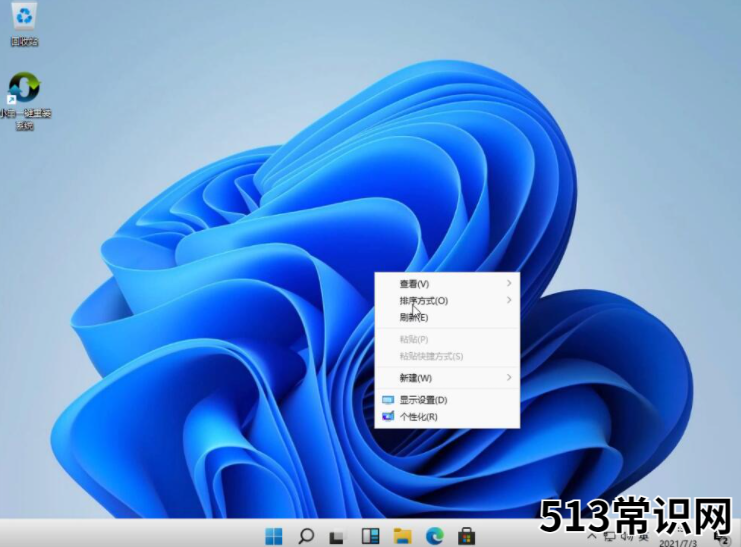The height and width of the screenshot is (547, 741).
Task: Click the greyed 粘贴(P) entry
Action: (x=447, y=339)
